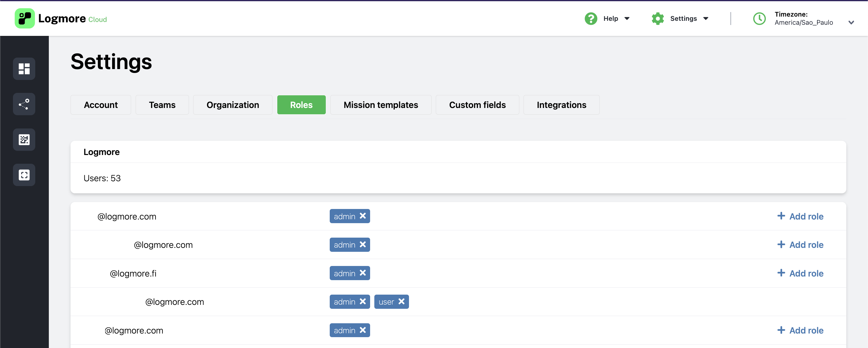Screen dimensions: 868x348
Task: Click the user role tag label
Action: 386,302
